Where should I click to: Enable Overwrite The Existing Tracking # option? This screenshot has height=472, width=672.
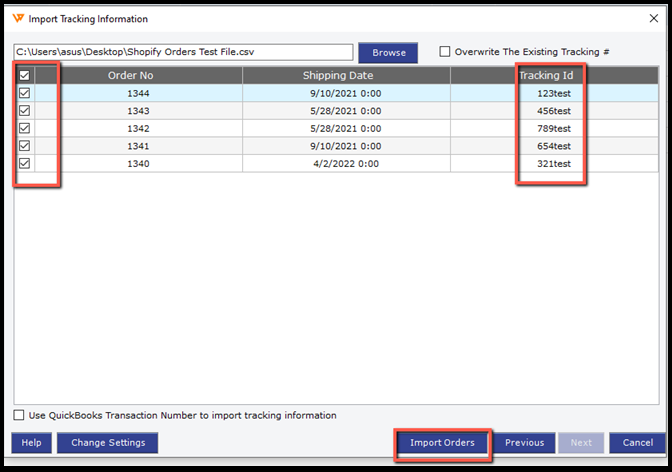click(445, 52)
